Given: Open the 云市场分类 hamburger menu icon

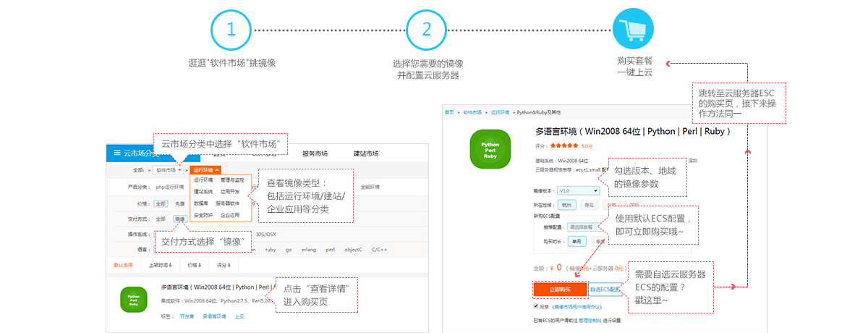Looking at the screenshot, I should click(116, 153).
